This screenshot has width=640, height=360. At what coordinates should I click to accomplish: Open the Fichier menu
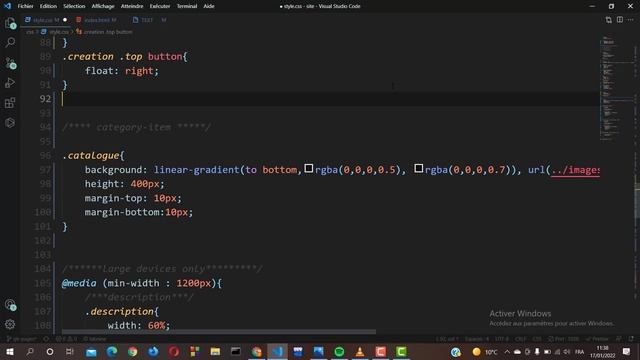(x=25, y=6)
